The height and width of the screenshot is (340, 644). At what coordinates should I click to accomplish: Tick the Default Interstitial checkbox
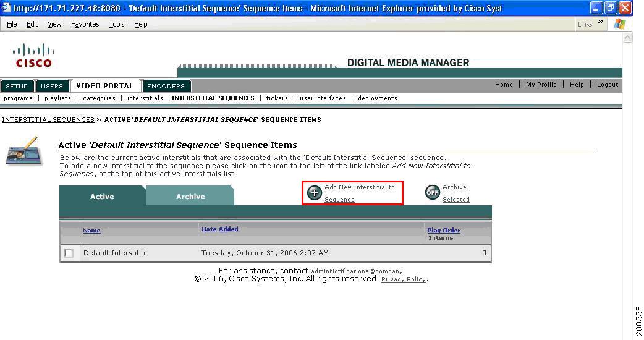click(x=69, y=253)
